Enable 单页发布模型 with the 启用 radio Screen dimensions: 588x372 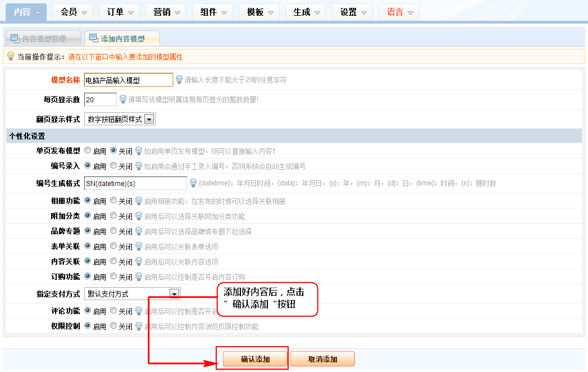coord(88,151)
